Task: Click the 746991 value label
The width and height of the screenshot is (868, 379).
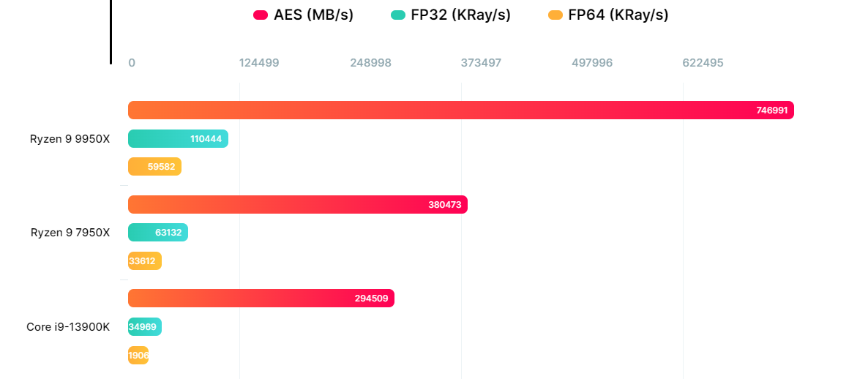Action: (771, 110)
